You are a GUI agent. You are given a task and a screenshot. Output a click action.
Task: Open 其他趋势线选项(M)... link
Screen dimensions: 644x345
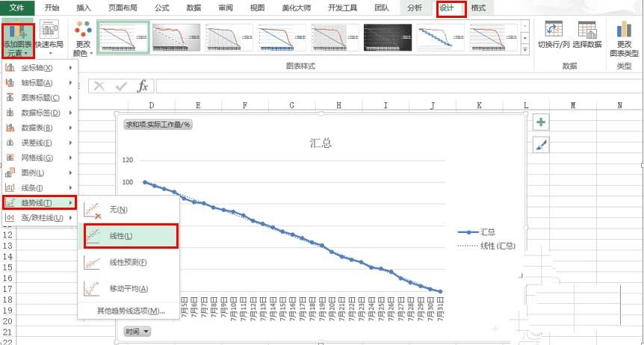131,311
